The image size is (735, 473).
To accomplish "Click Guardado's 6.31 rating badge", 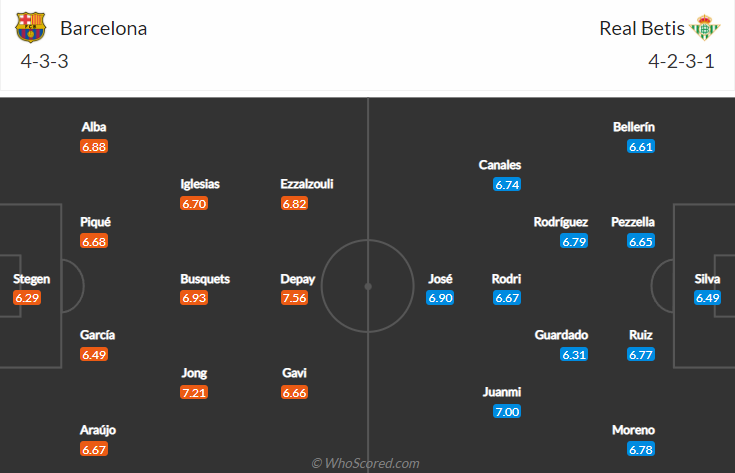I will (574, 354).
